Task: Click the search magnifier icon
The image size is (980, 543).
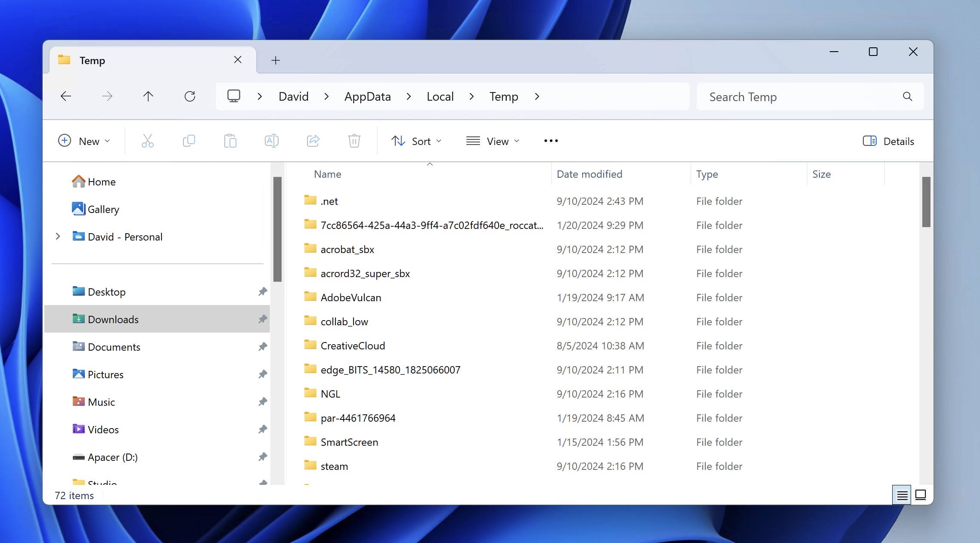Action: (908, 97)
